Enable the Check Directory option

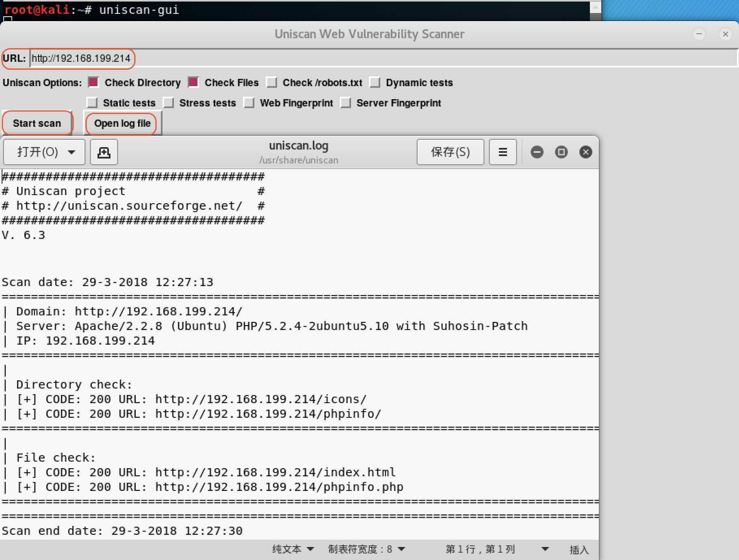point(93,82)
